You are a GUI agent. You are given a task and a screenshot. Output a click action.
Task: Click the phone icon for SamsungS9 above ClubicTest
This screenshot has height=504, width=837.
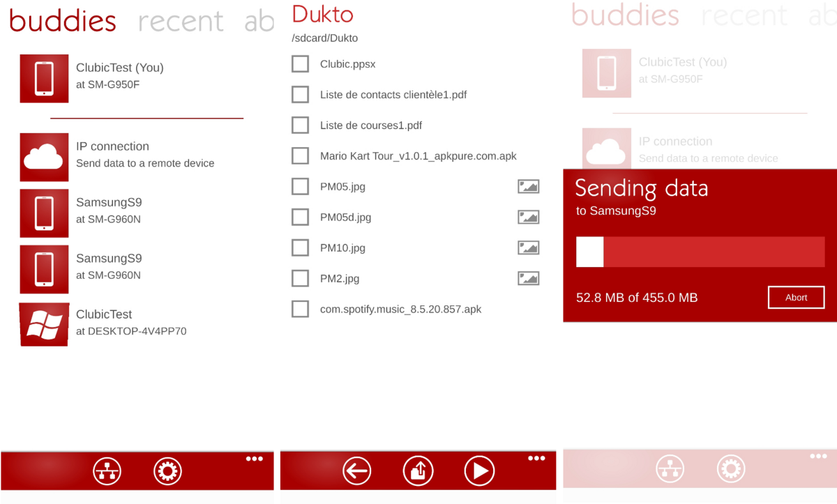pos(44,269)
